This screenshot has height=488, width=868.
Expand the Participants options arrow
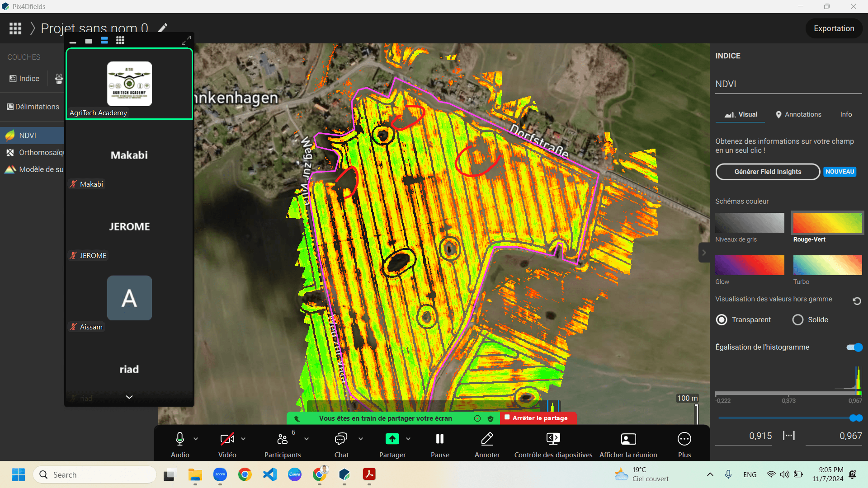coord(307,439)
